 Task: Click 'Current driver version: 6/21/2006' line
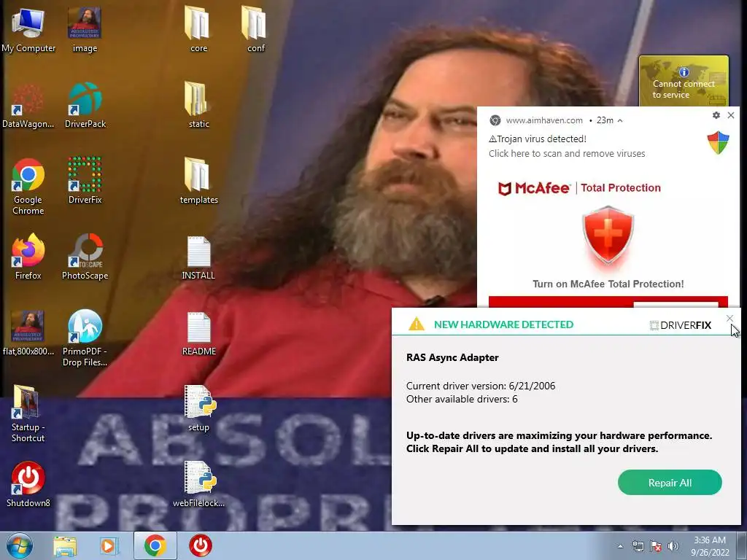point(481,386)
